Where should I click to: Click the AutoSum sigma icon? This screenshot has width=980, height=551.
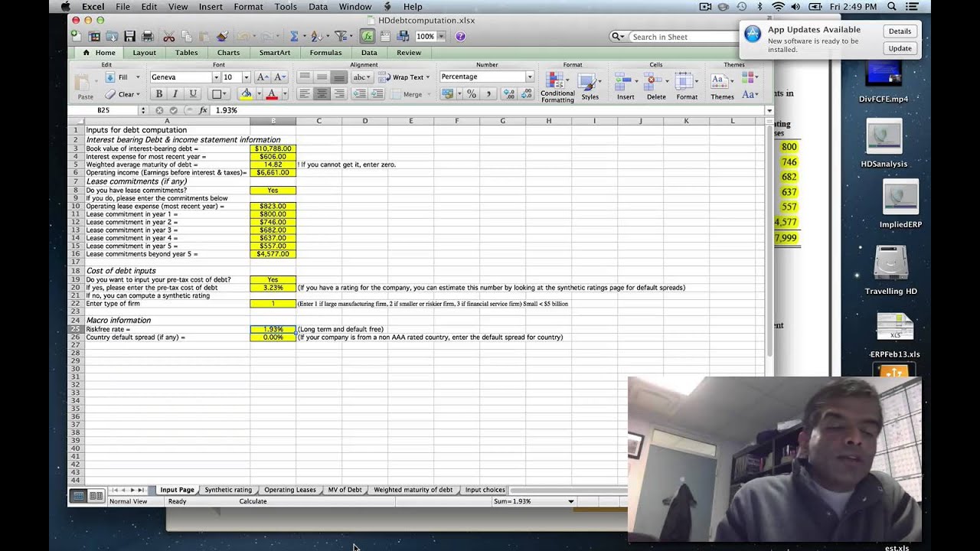[x=294, y=36]
